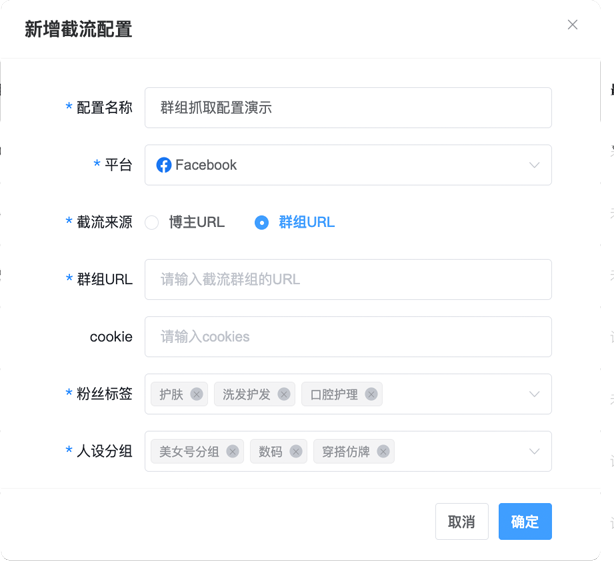Click the 洗发护发 tag text
Viewport: 614px width, 561px height.
pyautogui.click(x=246, y=394)
